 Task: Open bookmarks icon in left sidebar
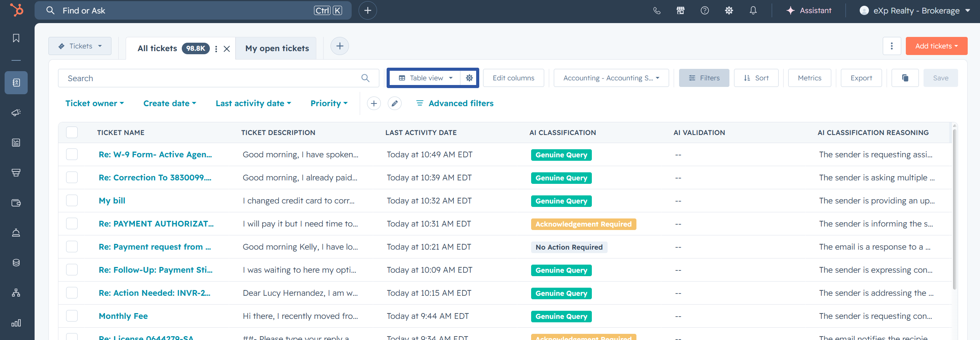pos(16,38)
